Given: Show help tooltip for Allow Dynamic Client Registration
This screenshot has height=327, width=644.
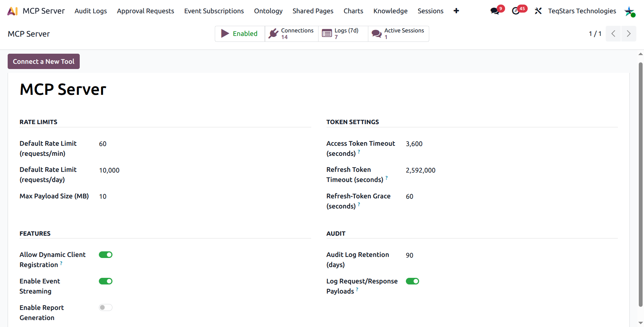Looking at the screenshot, I should point(61,263).
